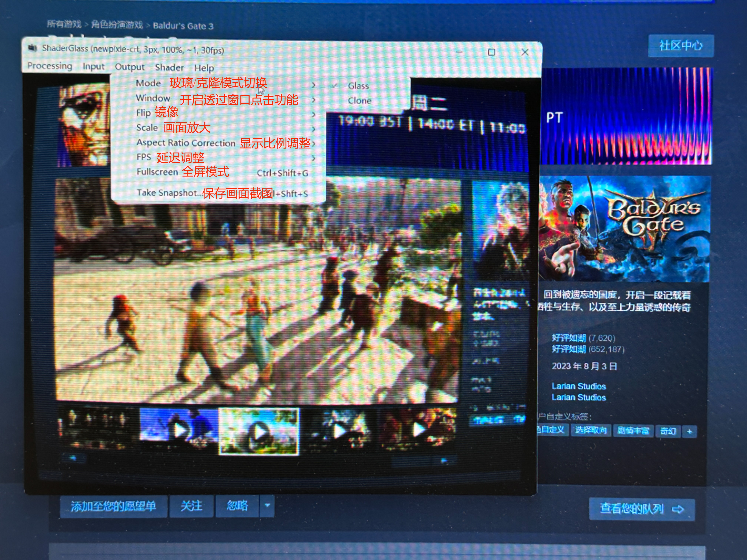Viewport: 747px width, 560px height.
Task: Click the arrow icon on the queue button
Action: coord(678,509)
